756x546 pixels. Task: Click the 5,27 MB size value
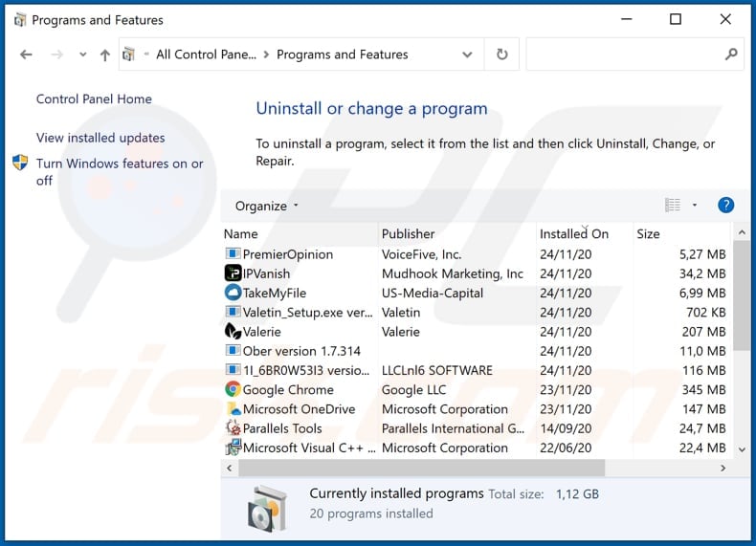click(x=702, y=254)
